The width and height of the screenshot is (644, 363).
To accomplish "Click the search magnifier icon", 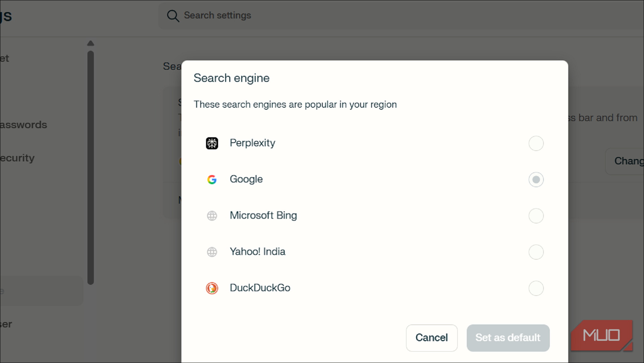I will pos(173,16).
